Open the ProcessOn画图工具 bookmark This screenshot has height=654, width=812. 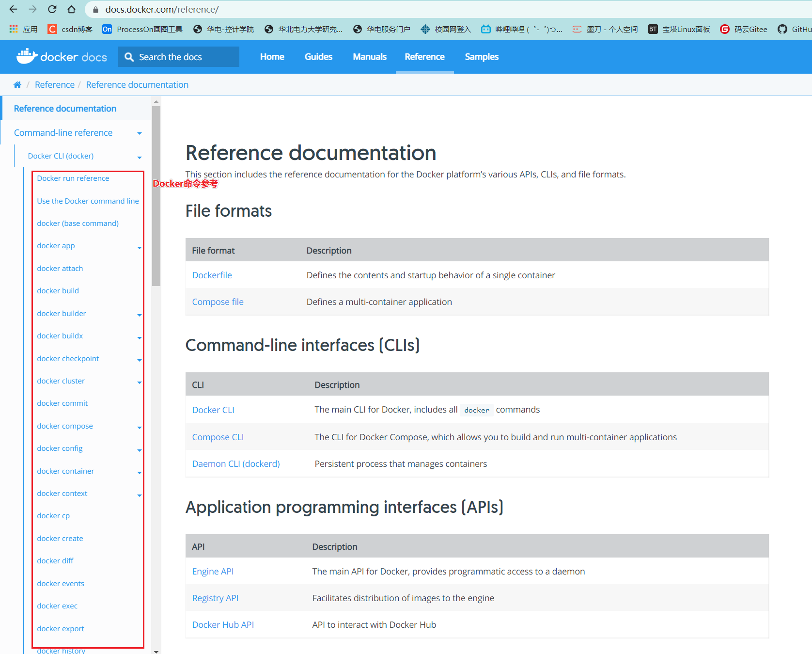[x=142, y=29]
